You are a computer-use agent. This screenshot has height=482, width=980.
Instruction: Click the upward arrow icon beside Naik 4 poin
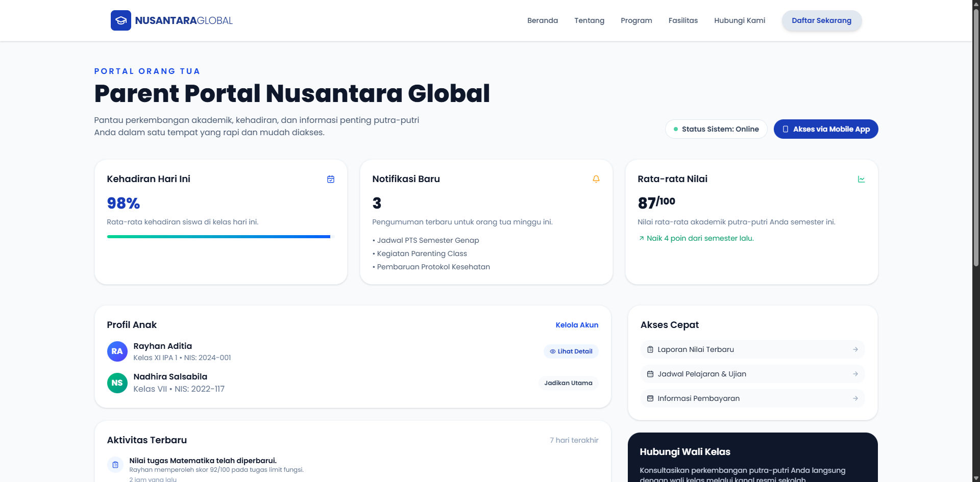(x=642, y=238)
